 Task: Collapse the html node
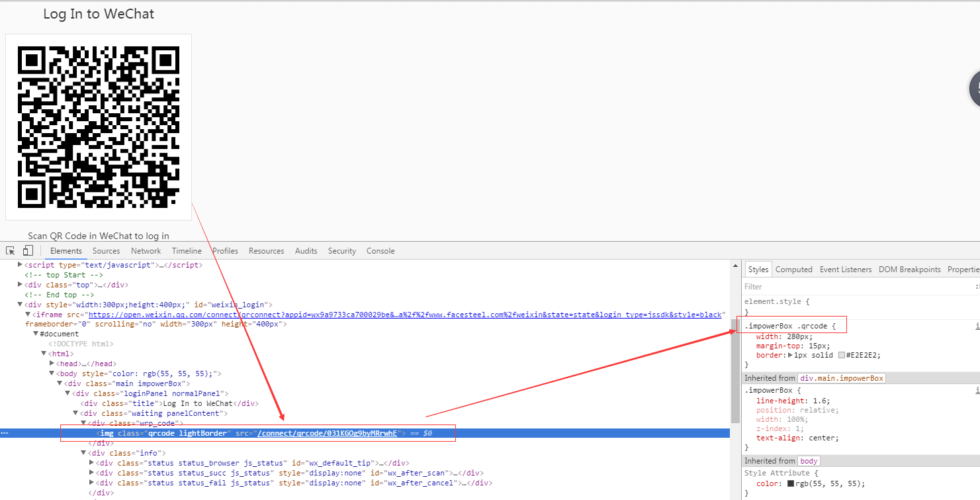44,354
